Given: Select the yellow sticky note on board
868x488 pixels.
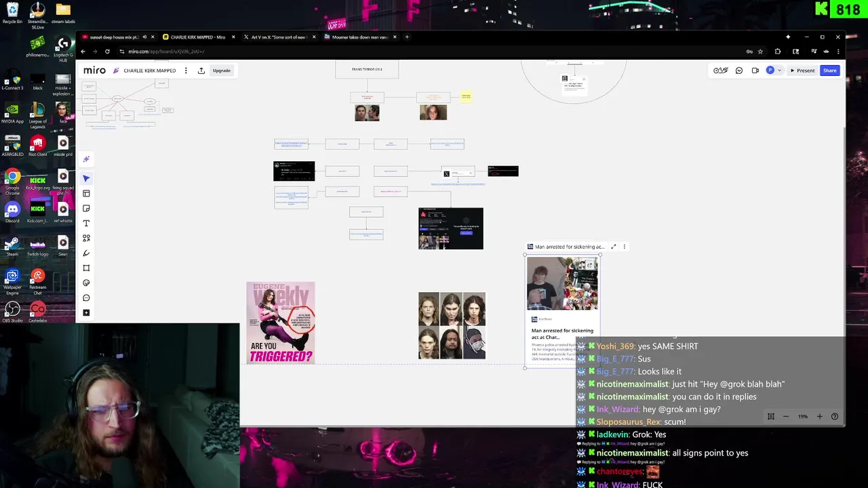Looking at the screenshot, I should [x=466, y=96].
